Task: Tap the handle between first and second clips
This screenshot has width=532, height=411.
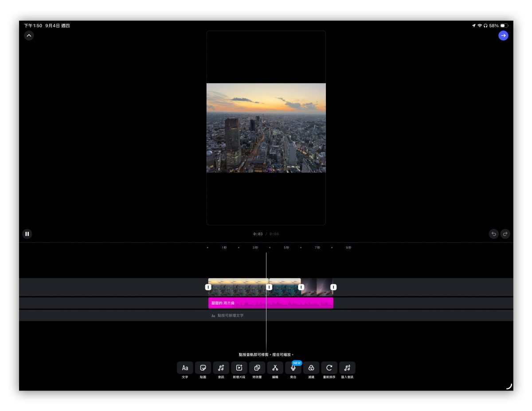Action: tap(269, 287)
